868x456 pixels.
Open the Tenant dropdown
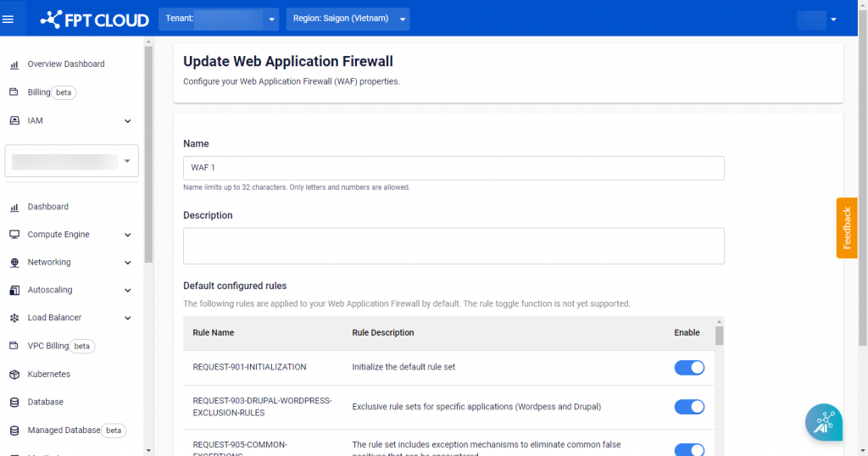click(219, 19)
